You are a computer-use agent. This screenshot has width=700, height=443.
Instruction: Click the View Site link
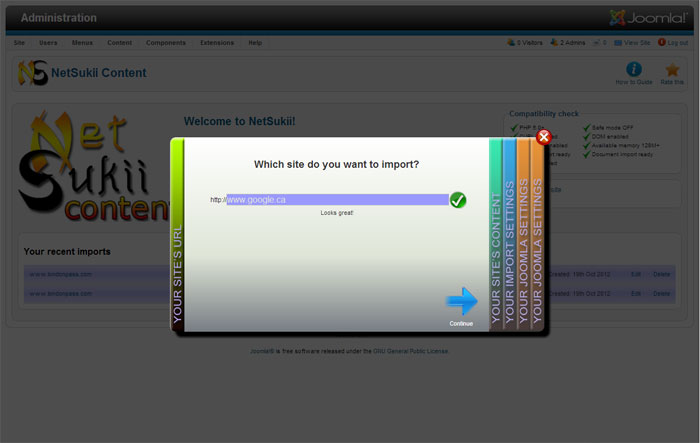point(632,42)
